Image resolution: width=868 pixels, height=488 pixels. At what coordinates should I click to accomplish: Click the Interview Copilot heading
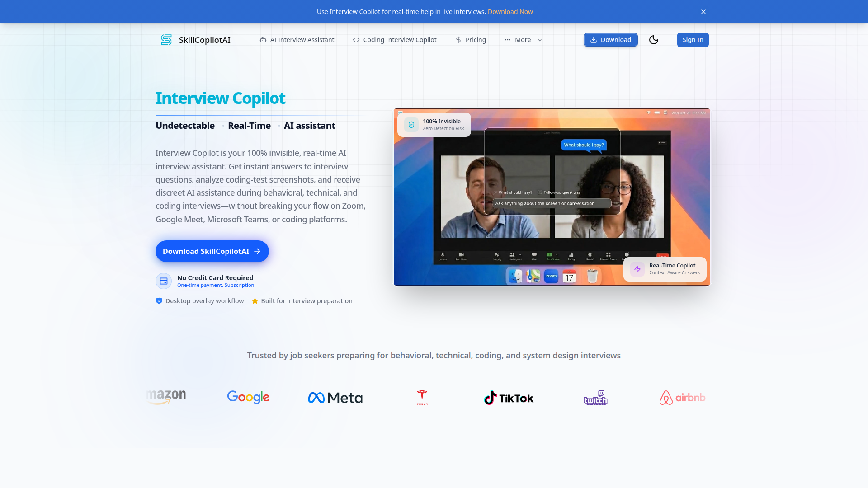point(220,98)
